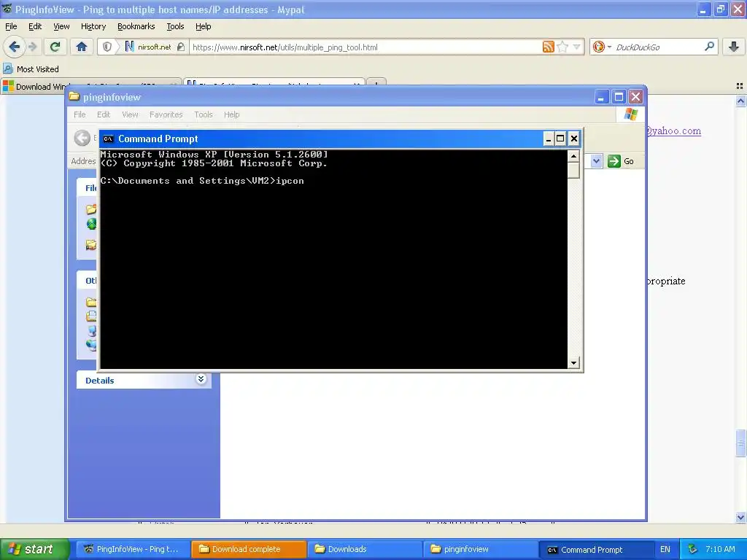Open browser History menu
Image resolution: width=747 pixels, height=560 pixels.
tap(93, 26)
